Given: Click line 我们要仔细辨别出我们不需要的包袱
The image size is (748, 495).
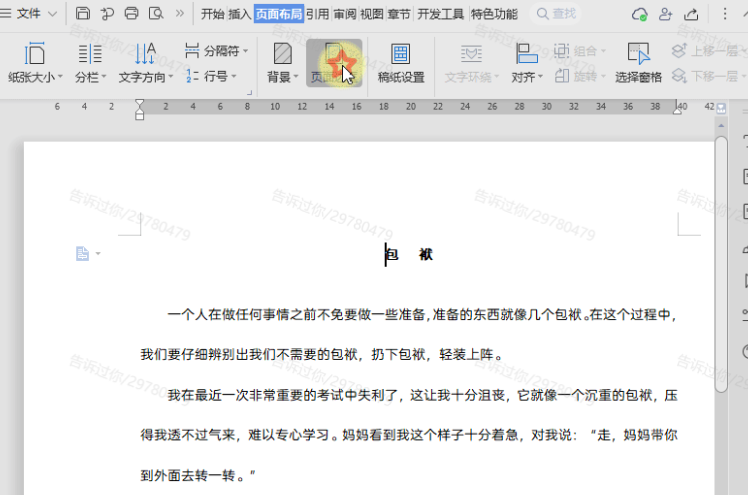Looking at the screenshot, I should [x=322, y=354].
